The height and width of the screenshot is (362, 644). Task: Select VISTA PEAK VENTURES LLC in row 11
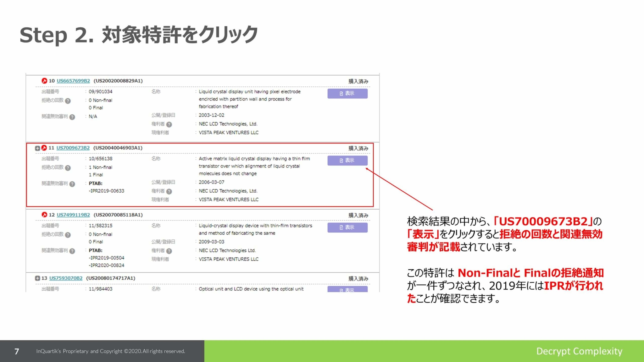point(229,200)
